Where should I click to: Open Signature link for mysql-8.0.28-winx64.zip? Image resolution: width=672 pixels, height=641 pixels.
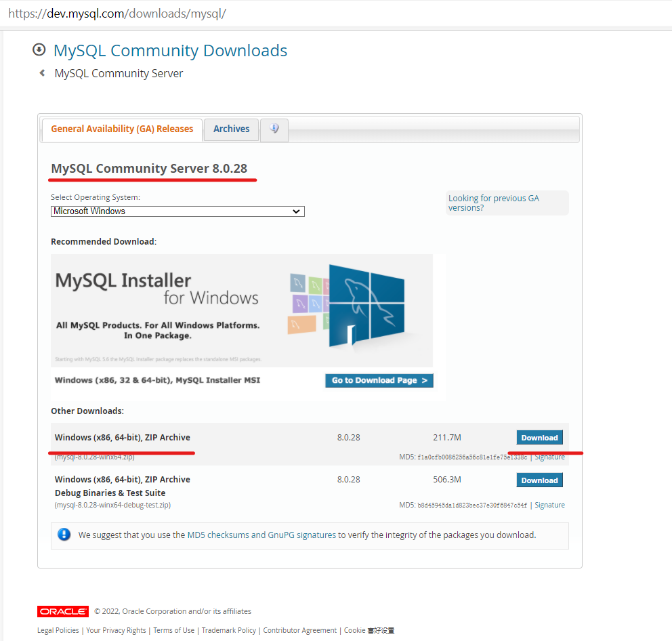(x=549, y=457)
